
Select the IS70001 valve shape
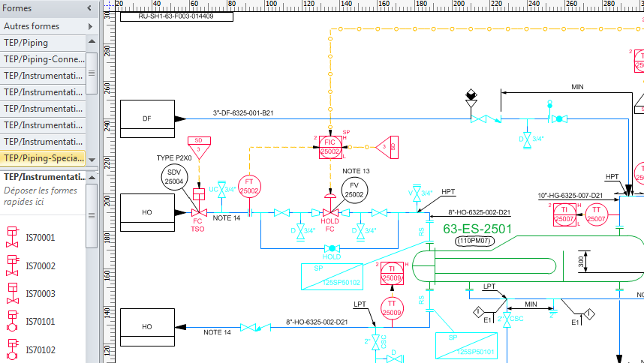(x=12, y=237)
